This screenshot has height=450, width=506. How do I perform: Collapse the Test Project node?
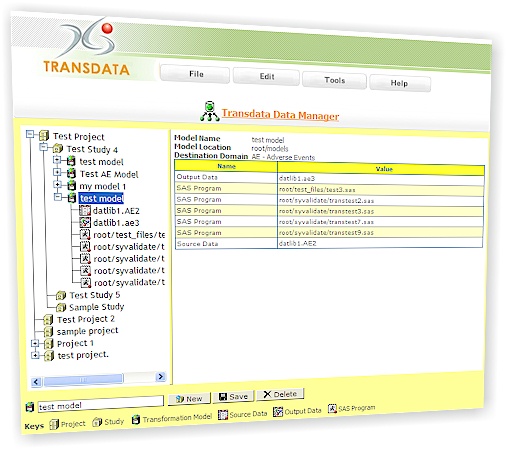click(x=30, y=134)
